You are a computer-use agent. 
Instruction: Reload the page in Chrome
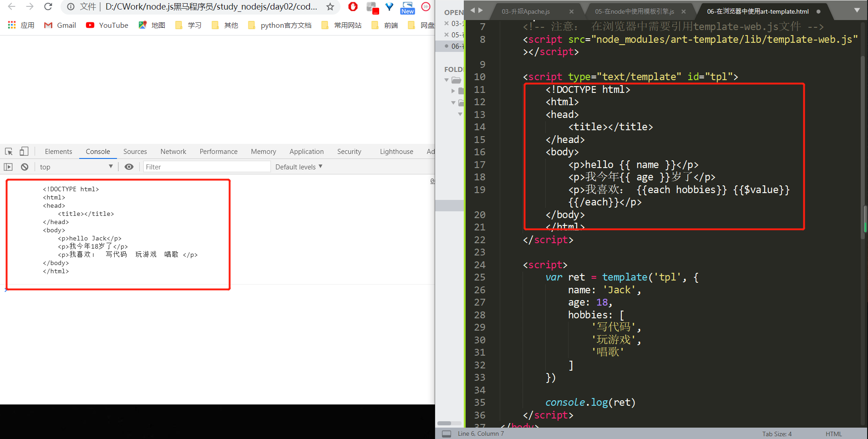(x=48, y=7)
